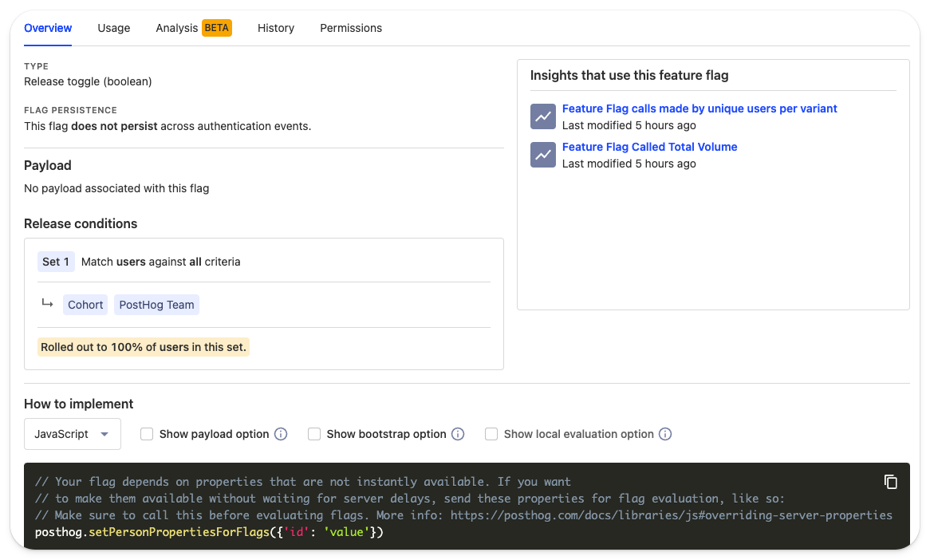
Task: Open Feature Flag calls by unique users insight link
Action: click(x=699, y=108)
